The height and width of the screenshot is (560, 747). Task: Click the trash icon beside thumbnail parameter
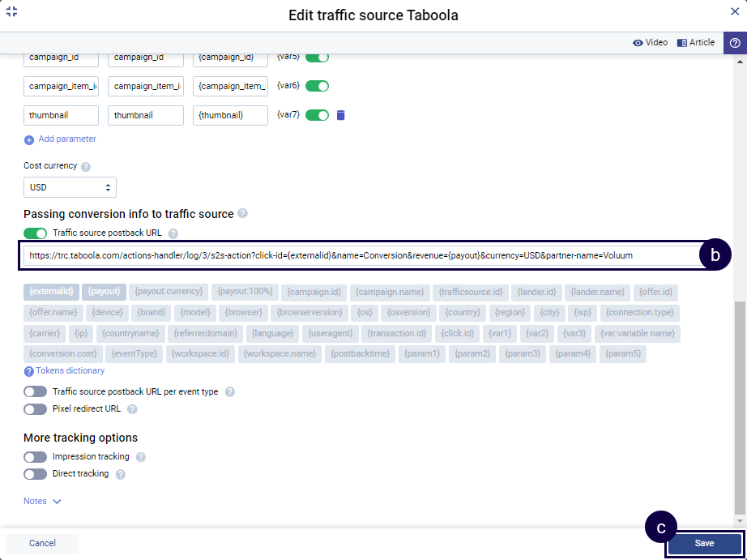(x=340, y=115)
